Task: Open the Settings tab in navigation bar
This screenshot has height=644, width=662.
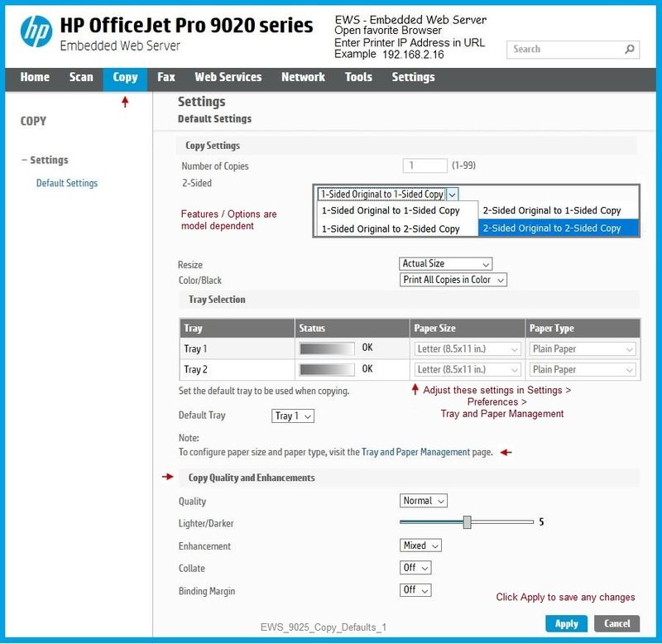Action: coord(413,77)
